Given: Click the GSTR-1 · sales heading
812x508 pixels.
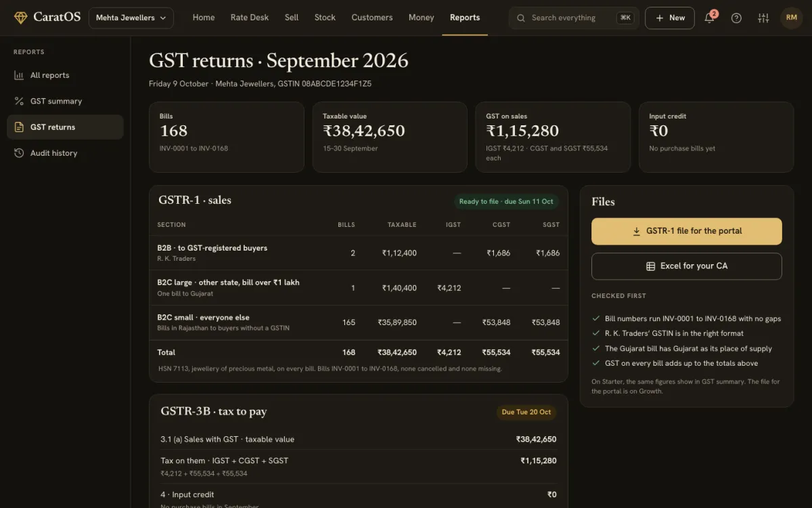Looking at the screenshot, I should (195, 200).
